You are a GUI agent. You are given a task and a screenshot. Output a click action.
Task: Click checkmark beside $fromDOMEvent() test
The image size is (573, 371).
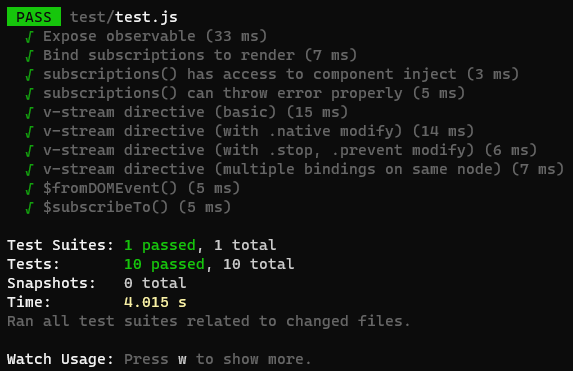tap(29, 189)
